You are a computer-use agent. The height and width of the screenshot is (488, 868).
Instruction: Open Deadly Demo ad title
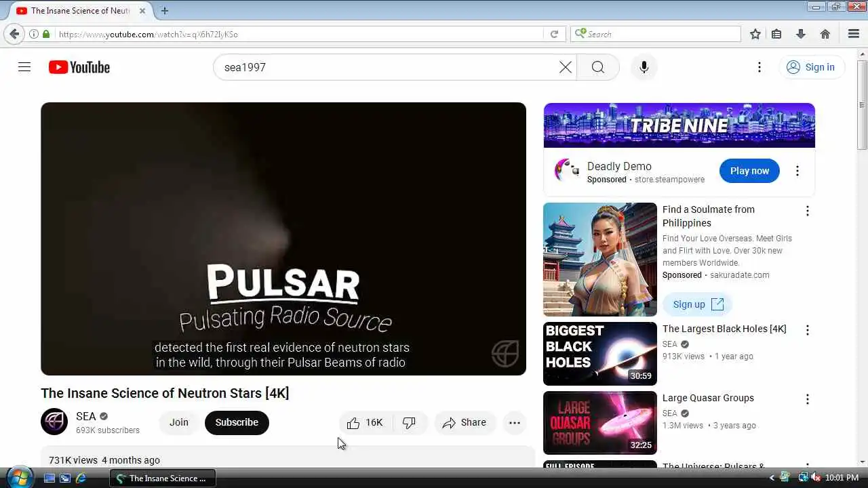point(619,166)
